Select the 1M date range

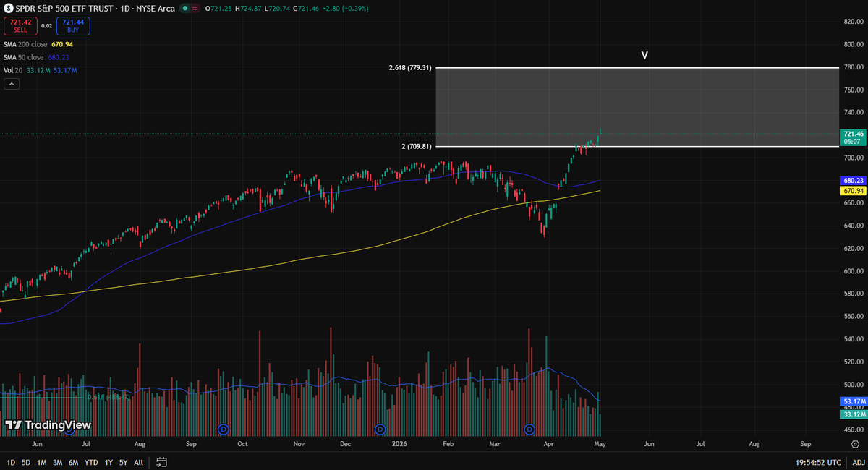point(42,461)
